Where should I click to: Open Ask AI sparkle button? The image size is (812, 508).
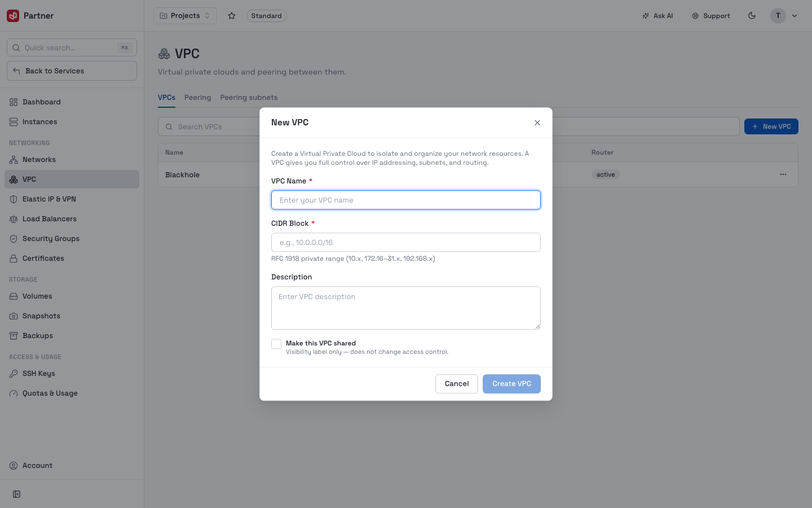tap(657, 16)
